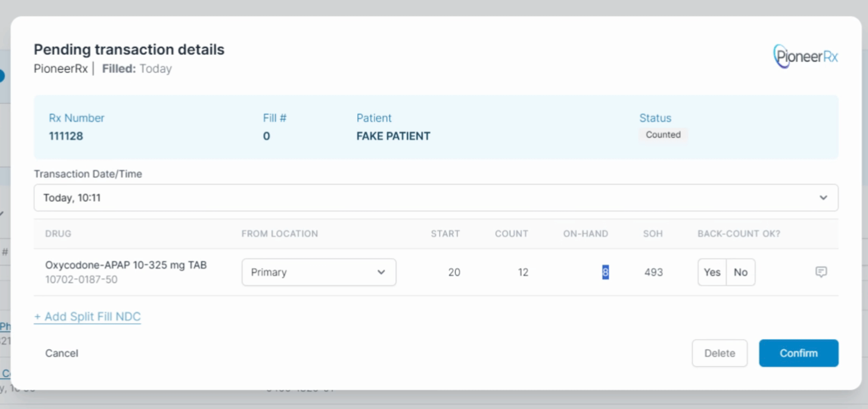The width and height of the screenshot is (868, 409).
Task: Click the highlighted On-Hand value field
Action: pyautogui.click(x=605, y=272)
